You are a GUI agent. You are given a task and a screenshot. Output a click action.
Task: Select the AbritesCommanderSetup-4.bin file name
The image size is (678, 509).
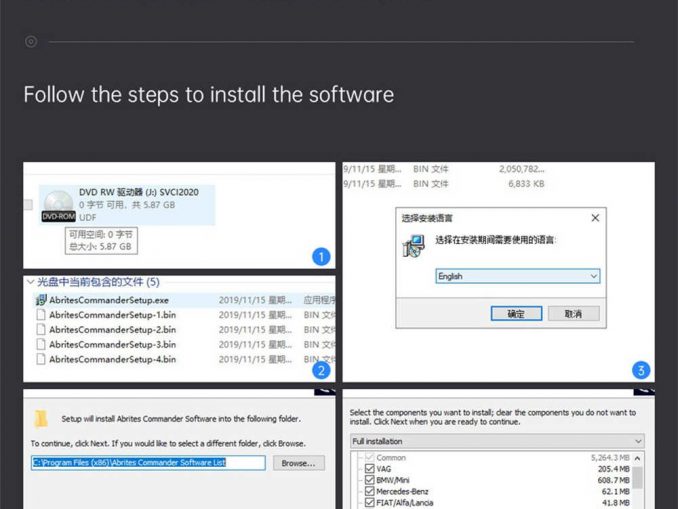click(x=112, y=359)
